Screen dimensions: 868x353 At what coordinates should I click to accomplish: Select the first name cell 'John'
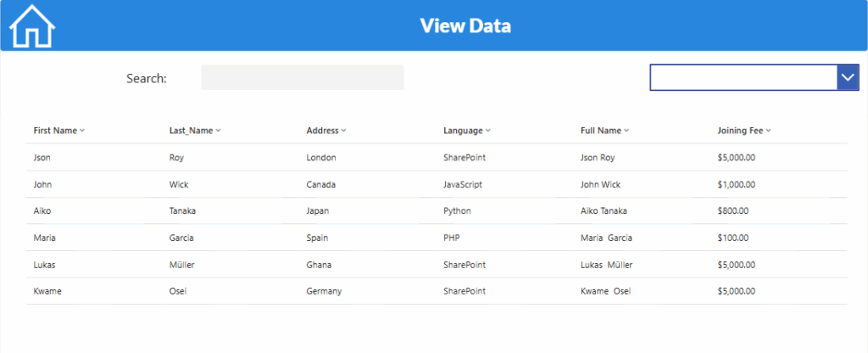tap(42, 184)
